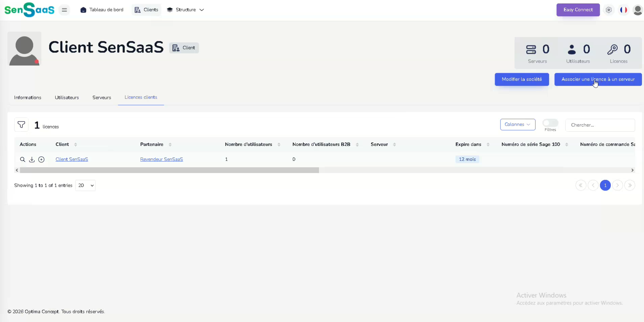Screen dimensions: 644x322
Task: Open the Clients menu item
Action: 146,10
